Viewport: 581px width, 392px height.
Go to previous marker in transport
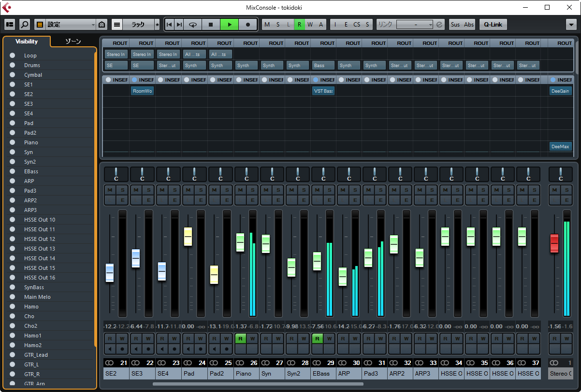tap(169, 25)
